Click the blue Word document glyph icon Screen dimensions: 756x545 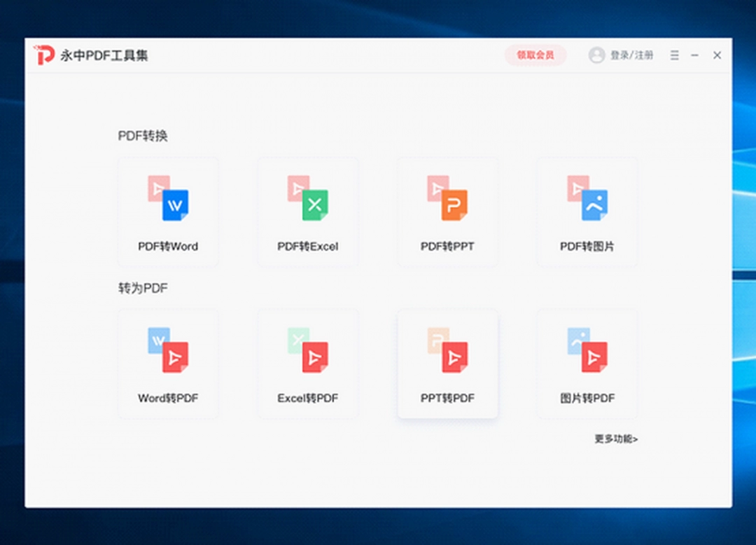pos(175,205)
